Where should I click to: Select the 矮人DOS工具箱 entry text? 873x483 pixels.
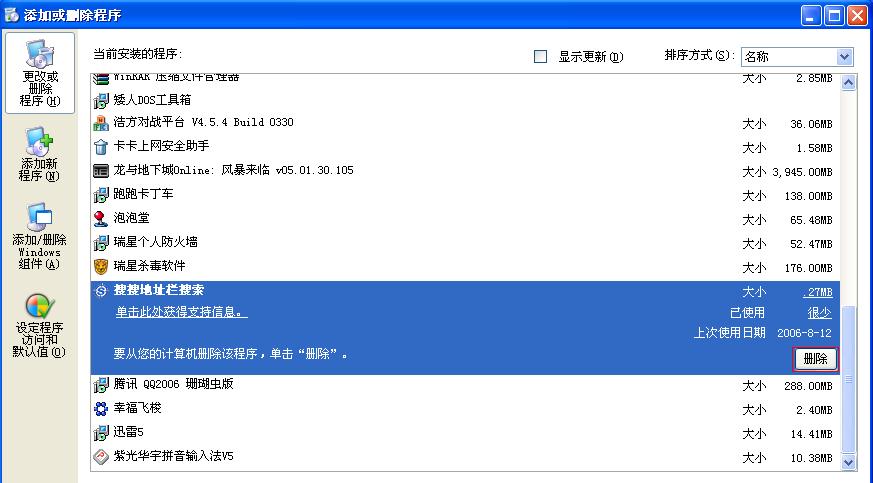pos(152,100)
